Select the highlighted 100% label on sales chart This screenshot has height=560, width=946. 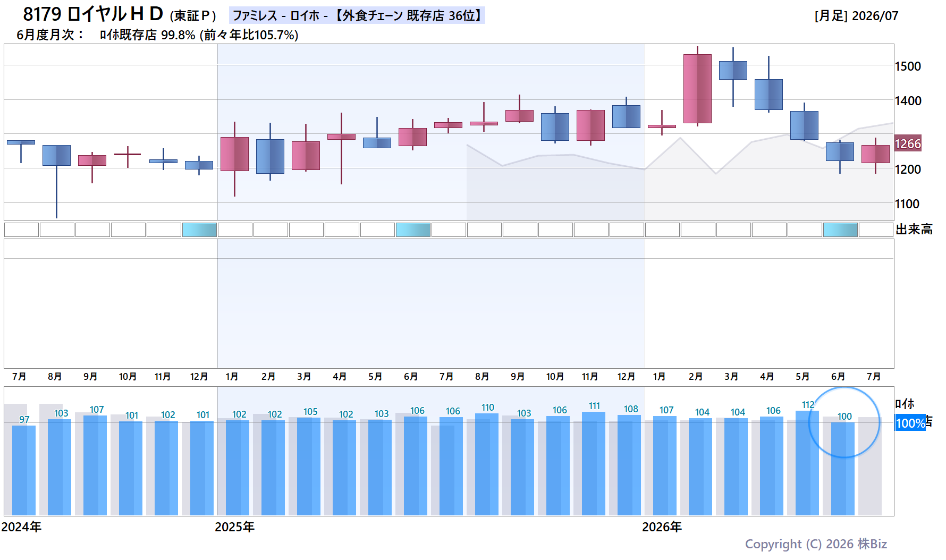(910, 423)
